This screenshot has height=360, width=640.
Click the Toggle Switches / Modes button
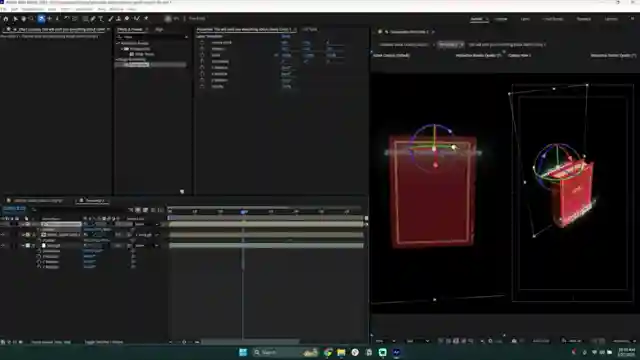pos(103,342)
